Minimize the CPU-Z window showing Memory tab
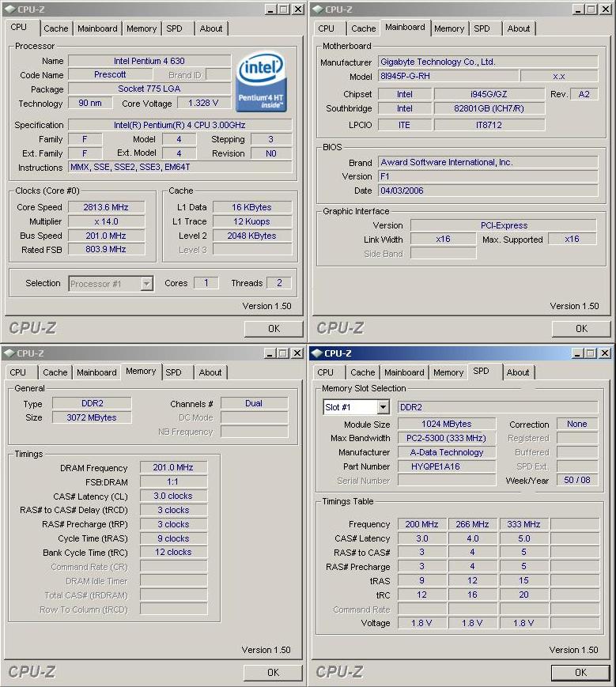 click(270, 353)
